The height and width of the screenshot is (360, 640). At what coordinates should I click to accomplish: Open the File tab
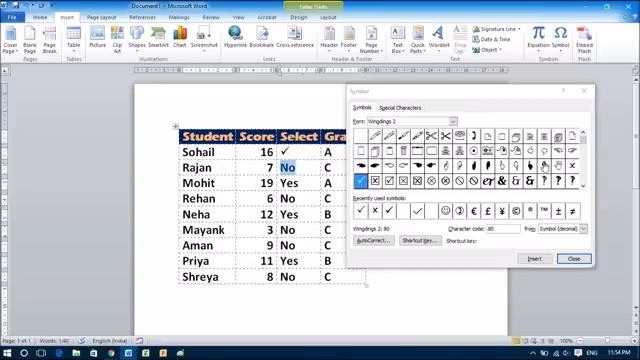pyautogui.click(x=12, y=18)
